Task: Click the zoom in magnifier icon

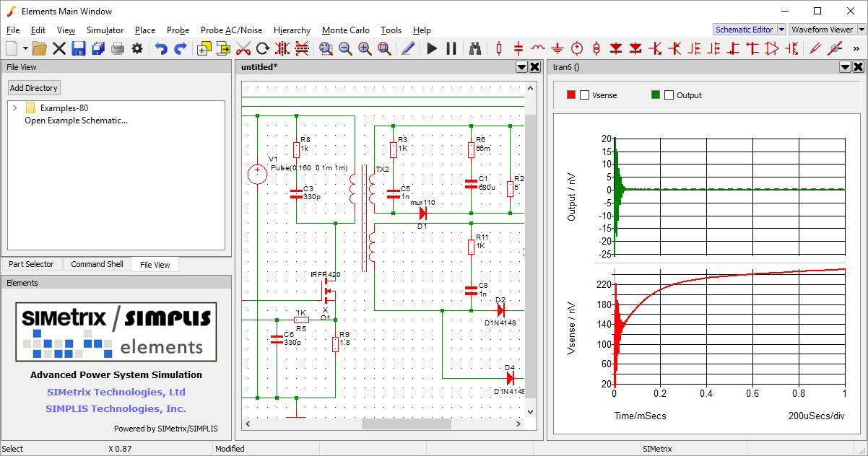Action: (x=365, y=48)
